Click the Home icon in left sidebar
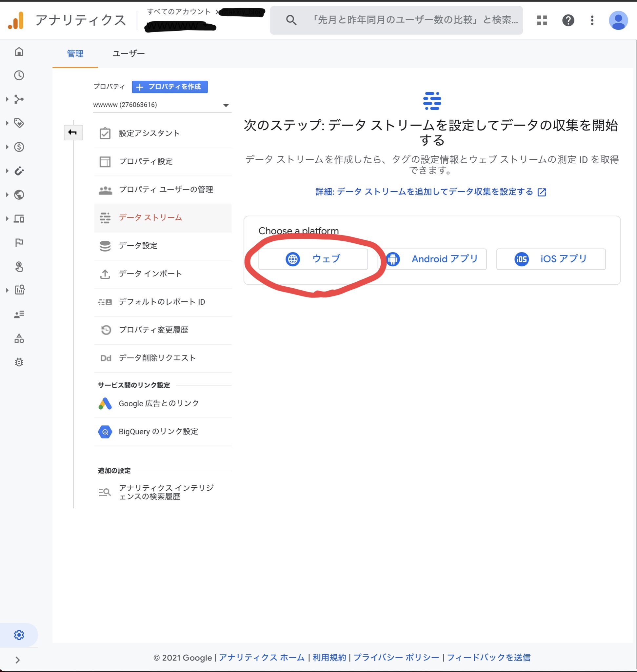Screen dimensions: 637x672 (x=19, y=51)
